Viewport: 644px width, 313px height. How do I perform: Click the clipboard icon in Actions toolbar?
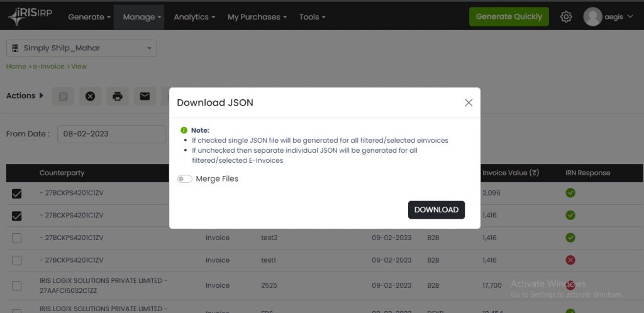[63, 96]
